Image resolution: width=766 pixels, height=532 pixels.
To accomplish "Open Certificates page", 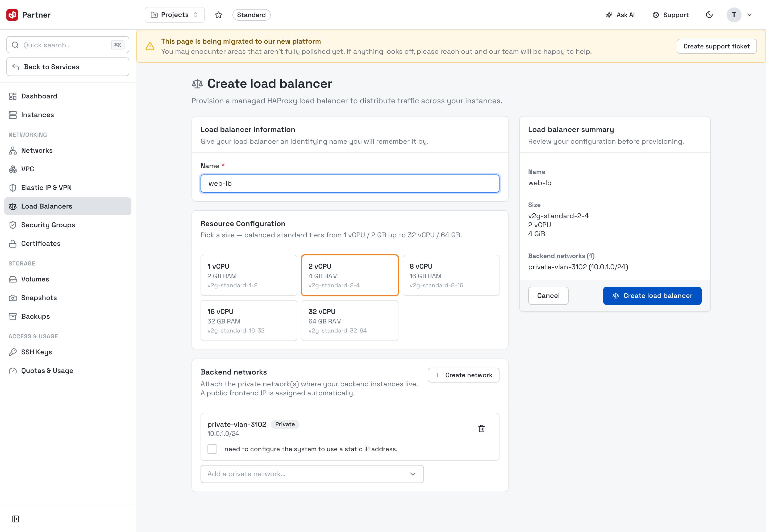I will click(68, 244).
